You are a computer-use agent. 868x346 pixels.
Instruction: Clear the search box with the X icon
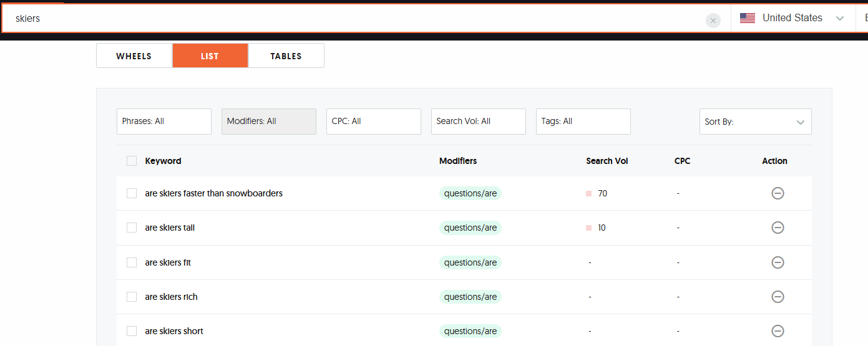713,21
